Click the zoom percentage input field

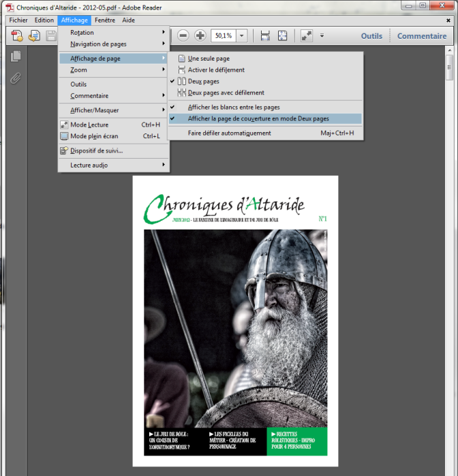222,35
